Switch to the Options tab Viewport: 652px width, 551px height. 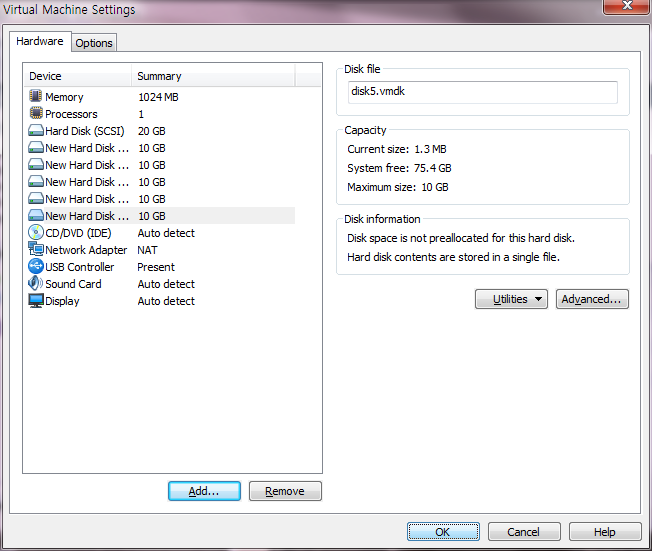[94, 43]
